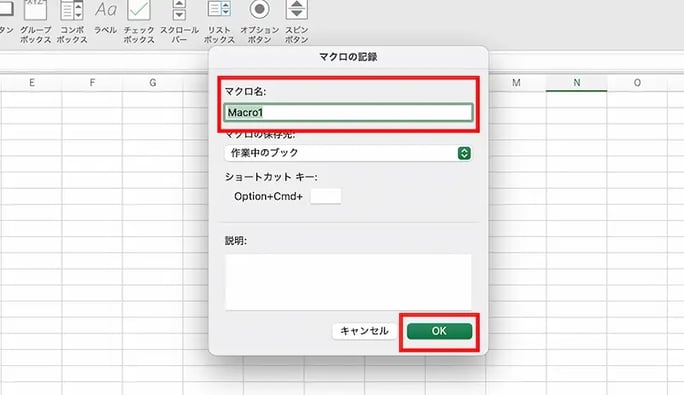
Task: Select column F header
Action: (x=92, y=83)
